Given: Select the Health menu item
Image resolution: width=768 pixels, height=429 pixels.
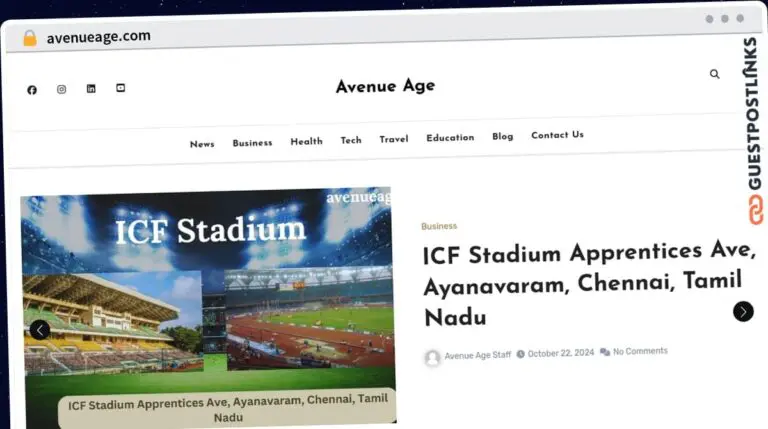Looking at the screenshot, I should [x=306, y=142].
